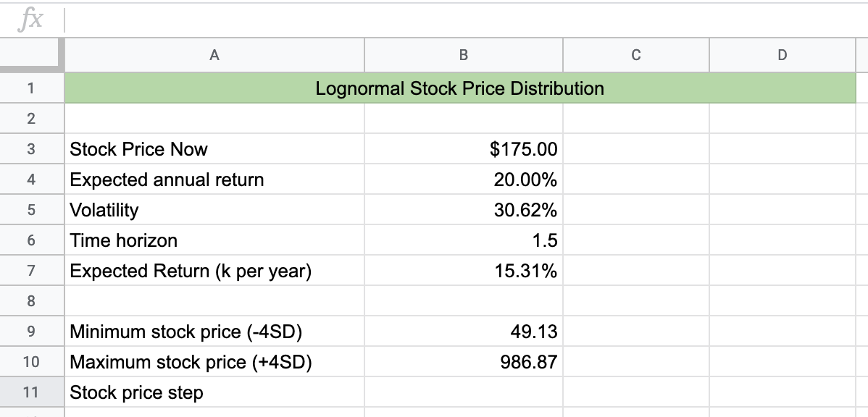Click the '20.00%' cell
Screen dimensions: 868x417
(x=463, y=180)
